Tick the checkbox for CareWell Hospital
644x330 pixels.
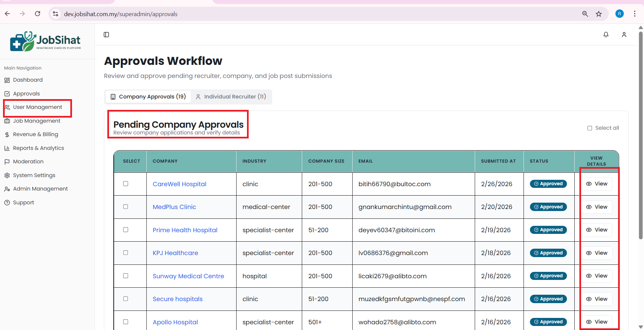point(126,184)
